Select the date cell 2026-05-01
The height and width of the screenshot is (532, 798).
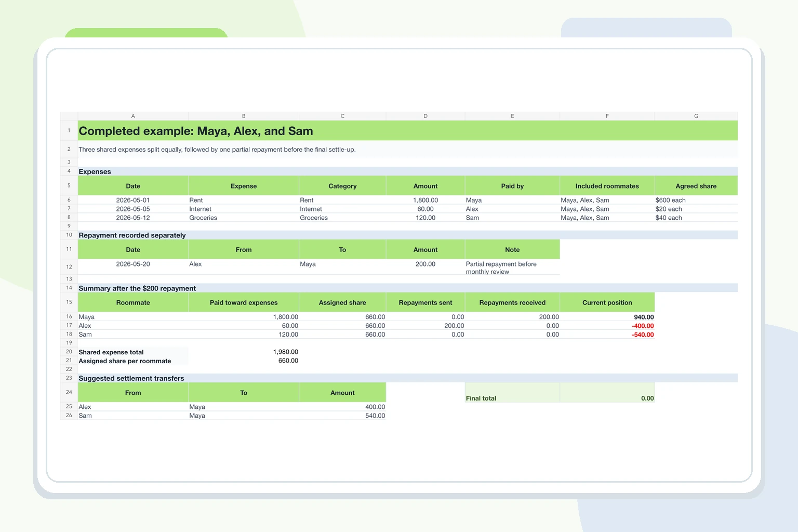point(133,200)
